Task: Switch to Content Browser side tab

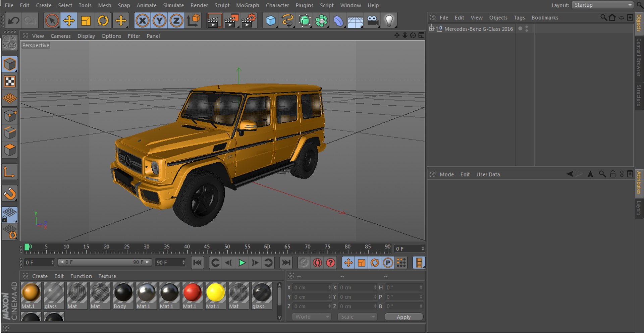Action: pos(639,57)
